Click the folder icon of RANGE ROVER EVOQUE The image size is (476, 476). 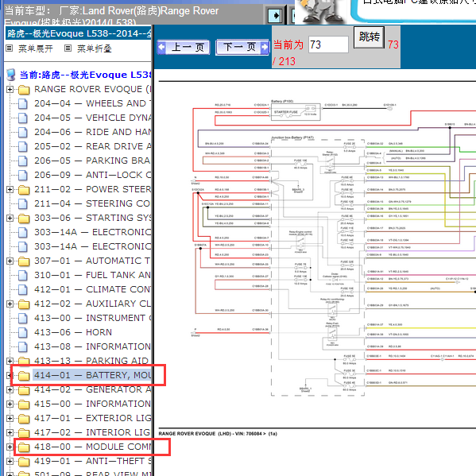(24, 90)
